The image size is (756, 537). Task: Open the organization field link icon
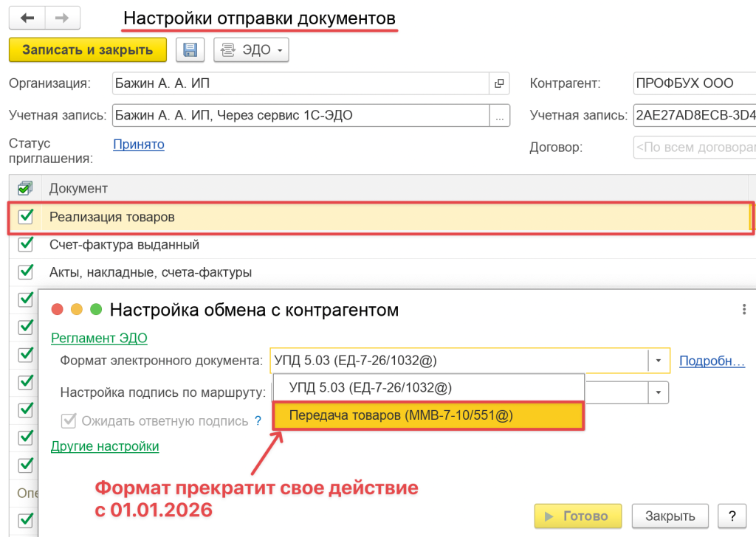tap(499, 83)
